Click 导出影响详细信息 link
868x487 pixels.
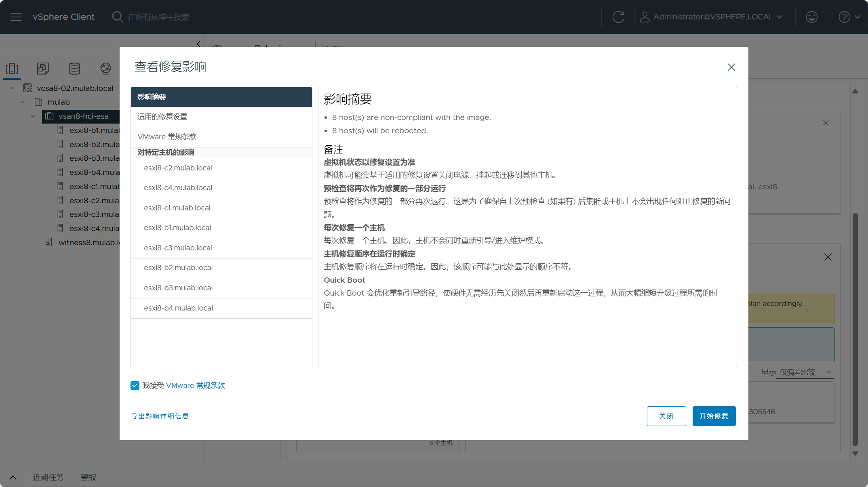point(160,416)
